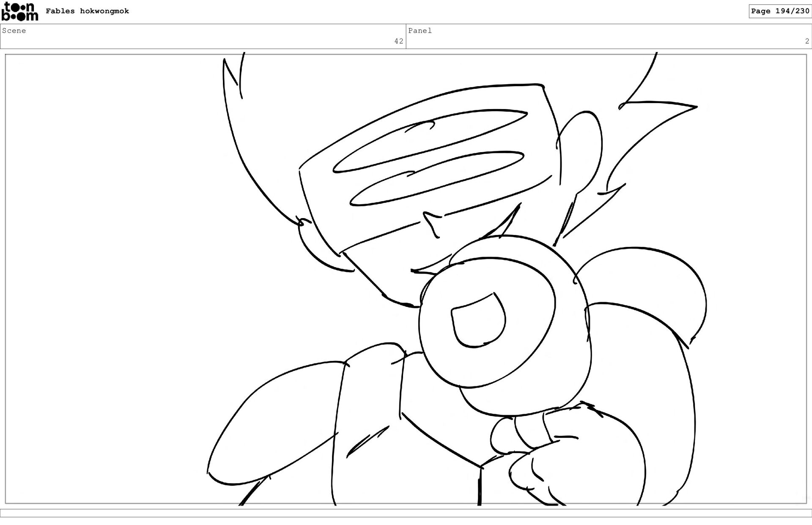Click the 'Fables hokwongmok' project title
The width and height of the screenshot is (812, 525).
(x=87, y=11)
